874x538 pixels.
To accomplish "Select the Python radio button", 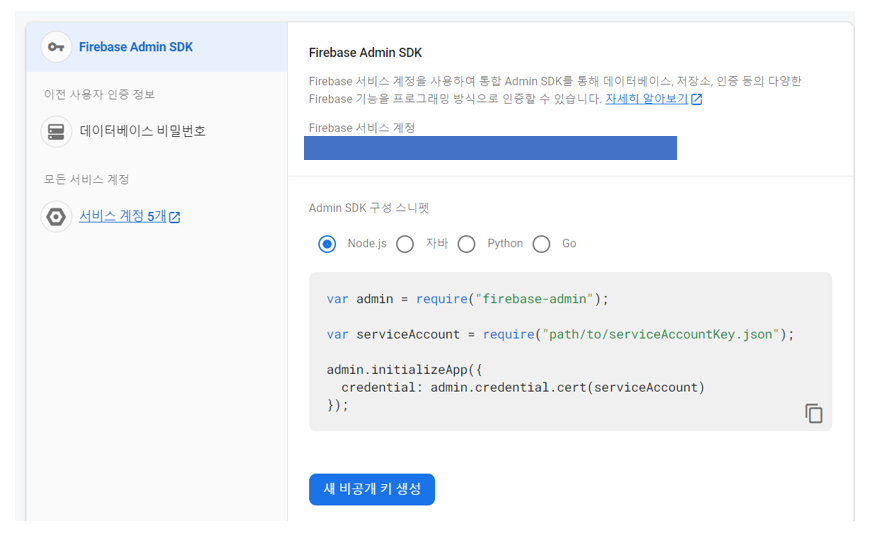I will (467, 244).
